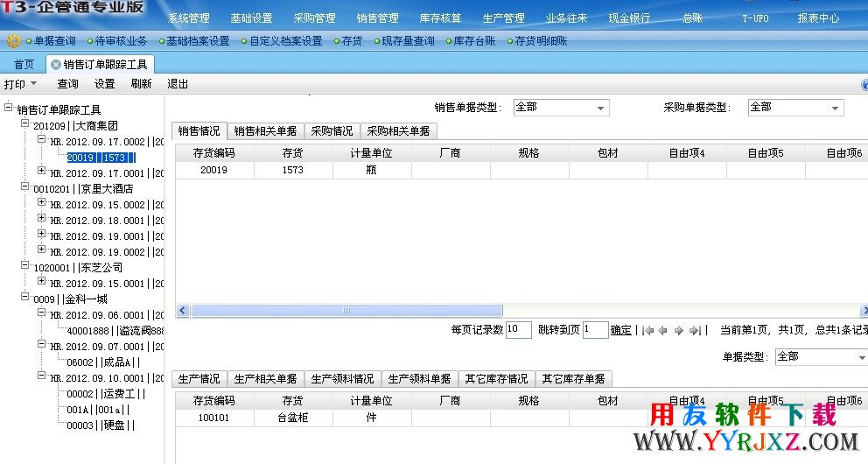Select tree item 06002 成品A

pos(103,362)
